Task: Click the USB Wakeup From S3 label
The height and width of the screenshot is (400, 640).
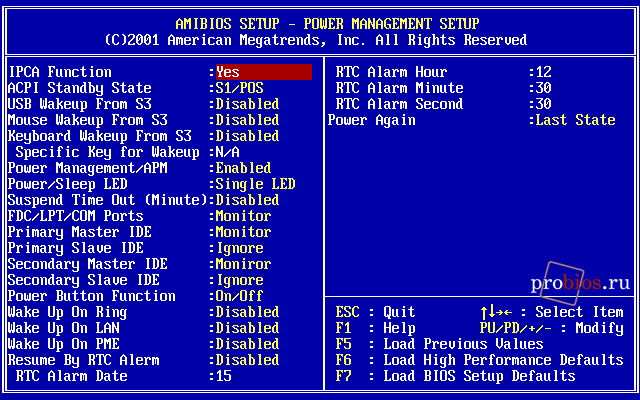Action: click(x=80, y=104)
